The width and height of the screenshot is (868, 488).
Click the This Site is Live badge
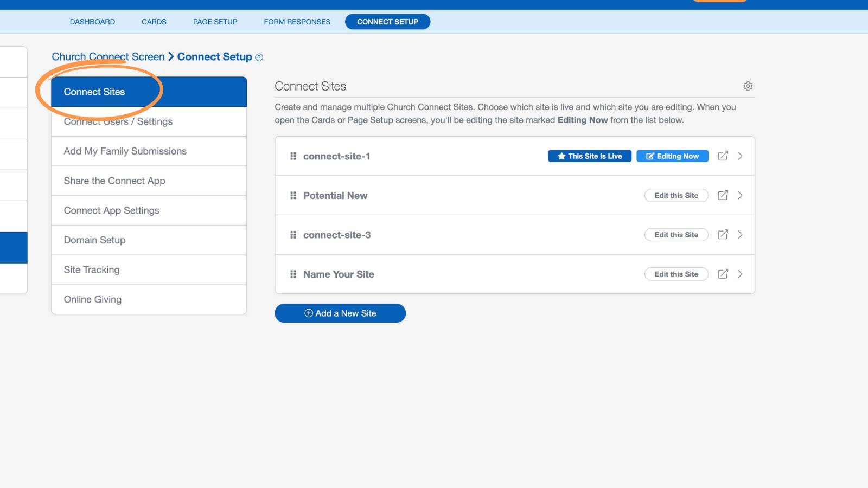pos(590,156)
